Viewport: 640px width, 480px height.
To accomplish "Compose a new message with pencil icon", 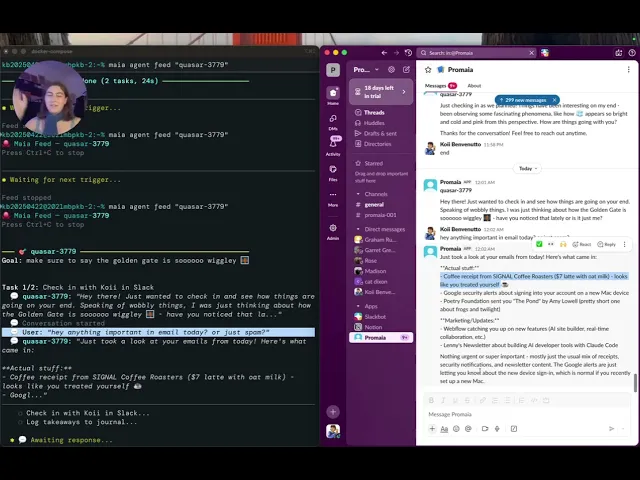I will coord(407,70).
